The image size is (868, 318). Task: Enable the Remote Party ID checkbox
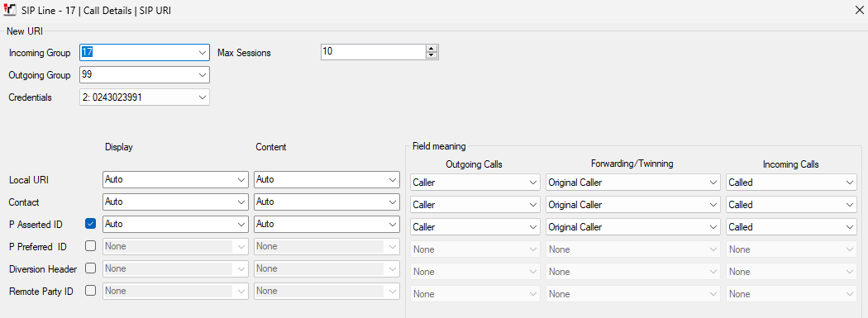click(91, 290)
